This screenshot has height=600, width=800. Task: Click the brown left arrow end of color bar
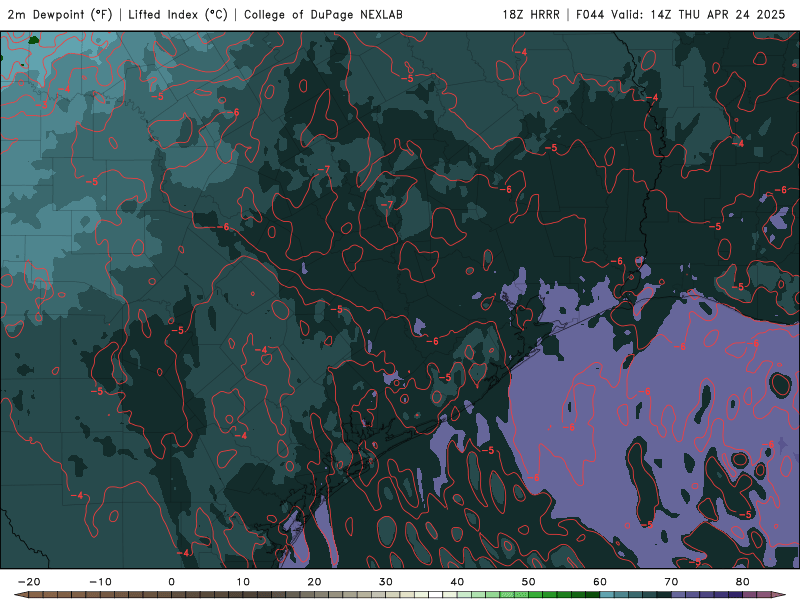coord(21,595)
